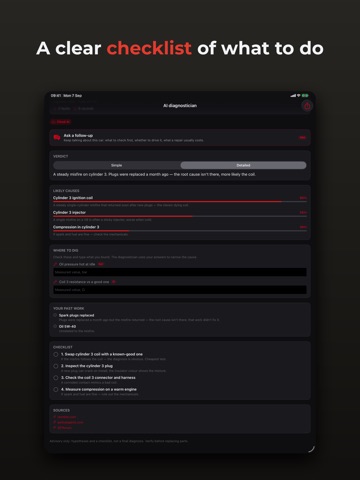Viewport: 360px width, 480px height.
Task: Tick step 3 Check coil 3 connector and harness
Action: click(x=56, y=378)
